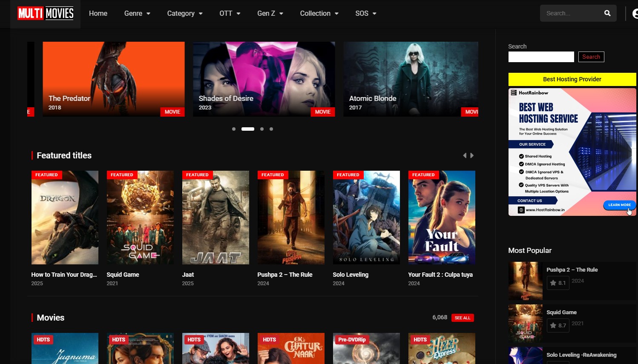Click inside the sidebar search input field

(x=541, y=57)
